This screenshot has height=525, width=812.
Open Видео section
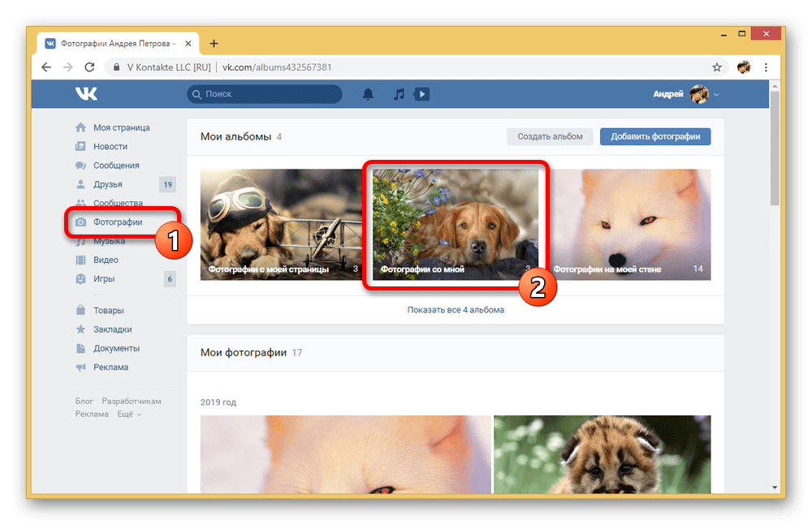[106, 260]
